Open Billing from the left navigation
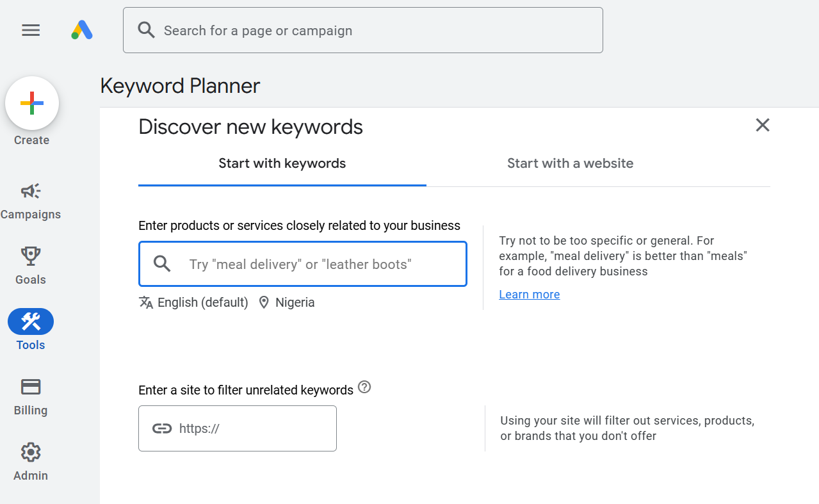819x504 pixels. pos(30,394)
